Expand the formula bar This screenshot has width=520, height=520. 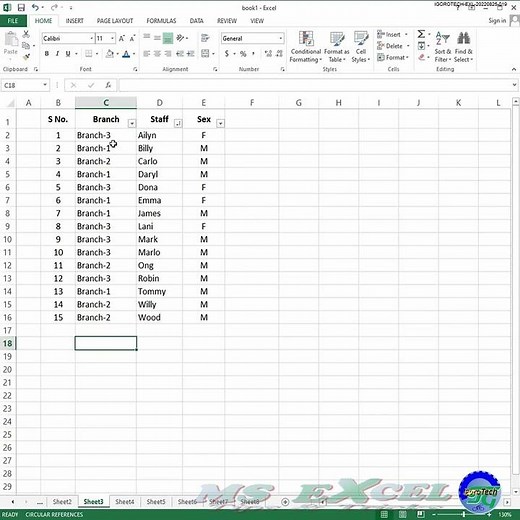[x=514, y=85]
